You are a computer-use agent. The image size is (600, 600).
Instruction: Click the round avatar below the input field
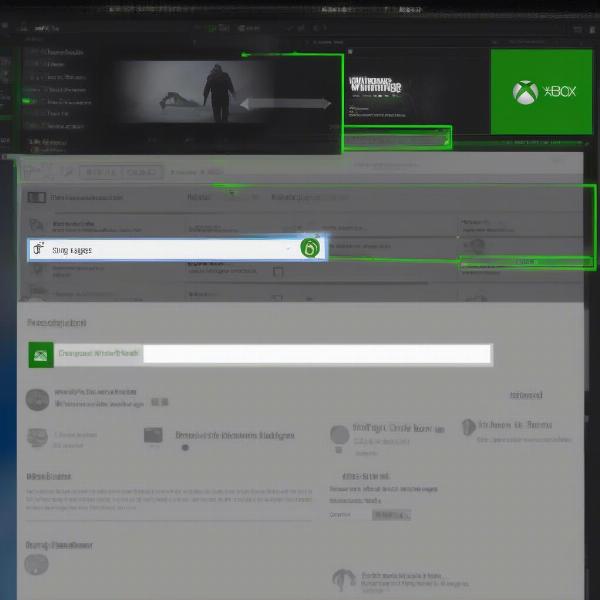pos(38,399)
